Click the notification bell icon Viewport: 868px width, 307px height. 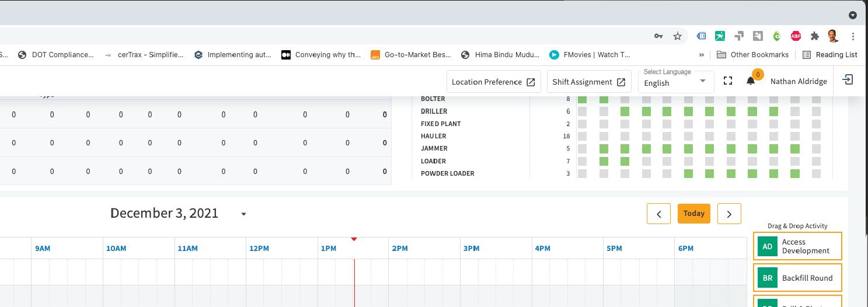click(x=751, y=81)
